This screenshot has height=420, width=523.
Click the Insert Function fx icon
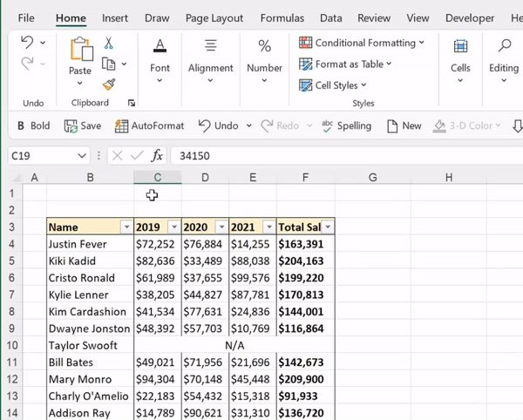157,156
